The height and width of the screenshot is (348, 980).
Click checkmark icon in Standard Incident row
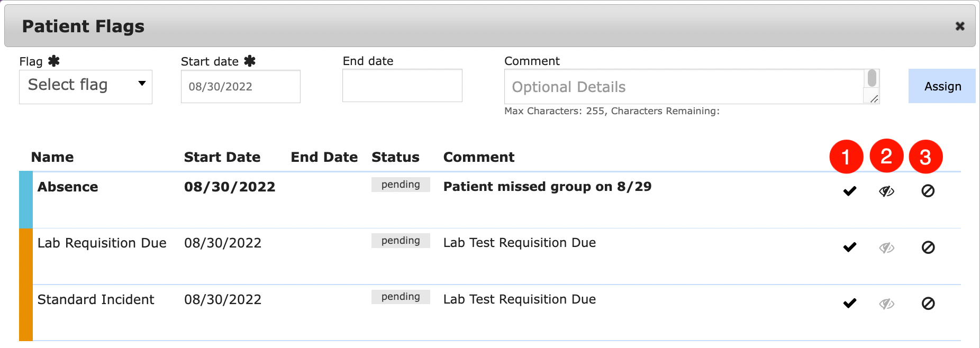click(x=850, y=303)
